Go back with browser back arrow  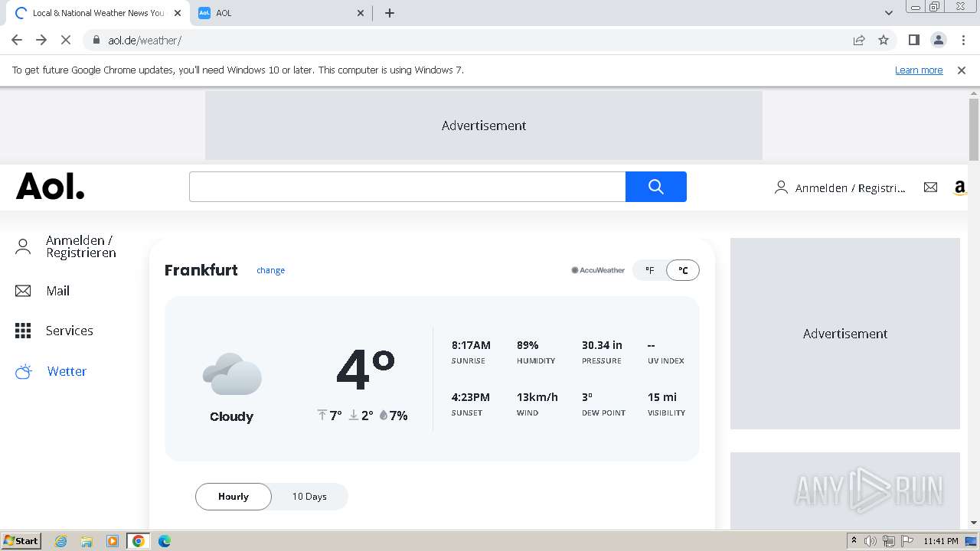17,40
